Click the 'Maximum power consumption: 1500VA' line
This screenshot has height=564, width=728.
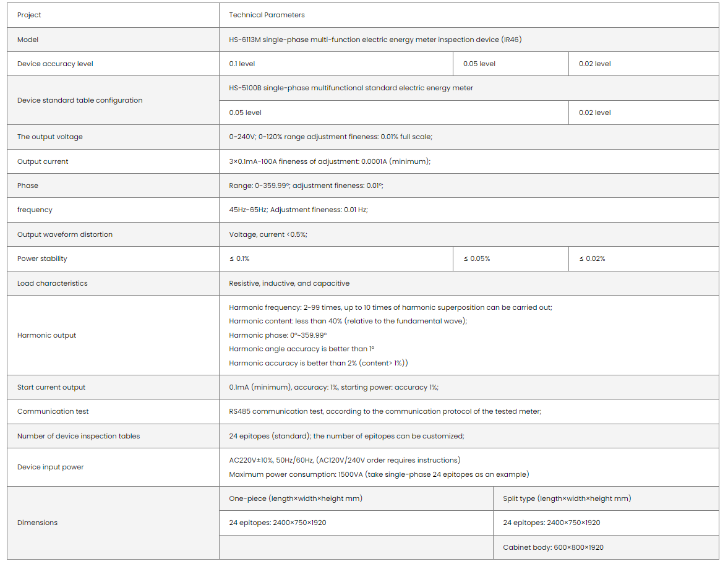point(379,474)
